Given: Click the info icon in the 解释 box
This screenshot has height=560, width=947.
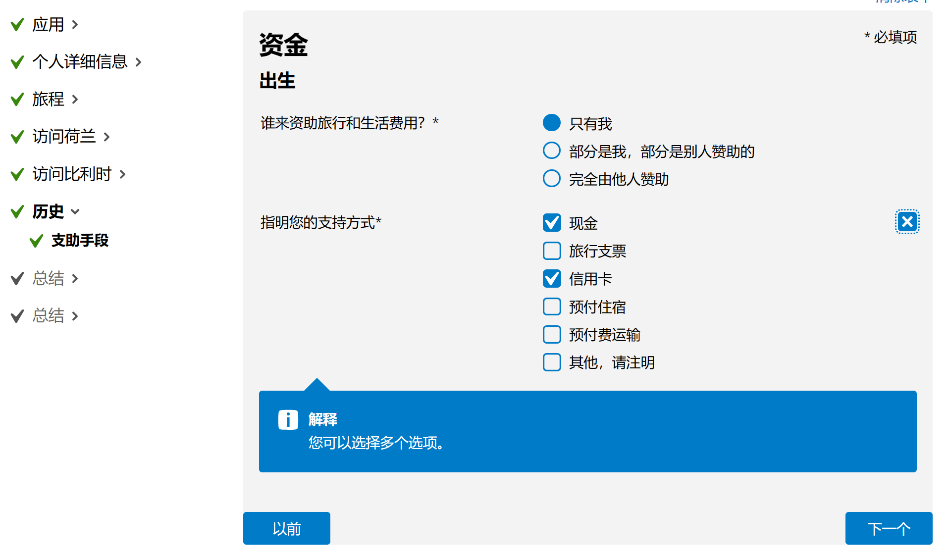Looking at the screenshot, I should click(288, 420).
